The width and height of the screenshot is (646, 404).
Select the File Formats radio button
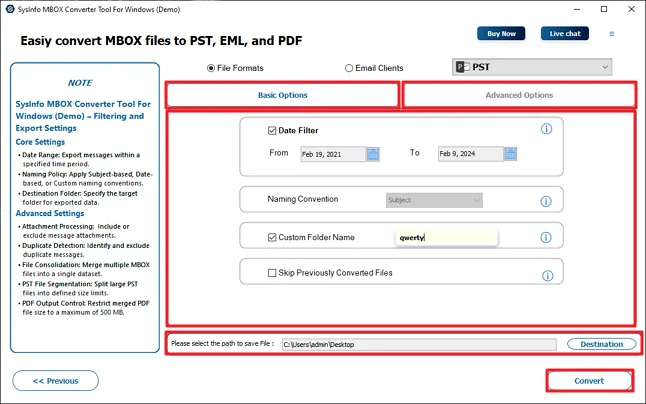coord(211,68)
